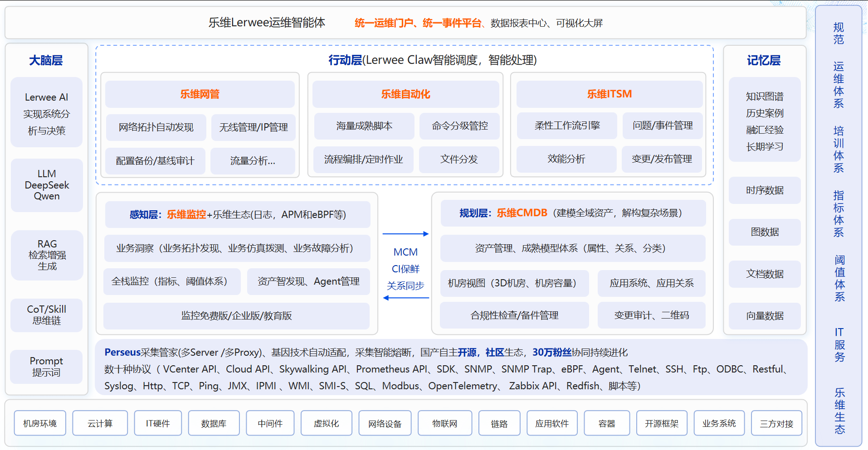Viewport: 868px width, 450px height.
Task: Click the 统一运维门户 orange text
Action: (384, 23)
